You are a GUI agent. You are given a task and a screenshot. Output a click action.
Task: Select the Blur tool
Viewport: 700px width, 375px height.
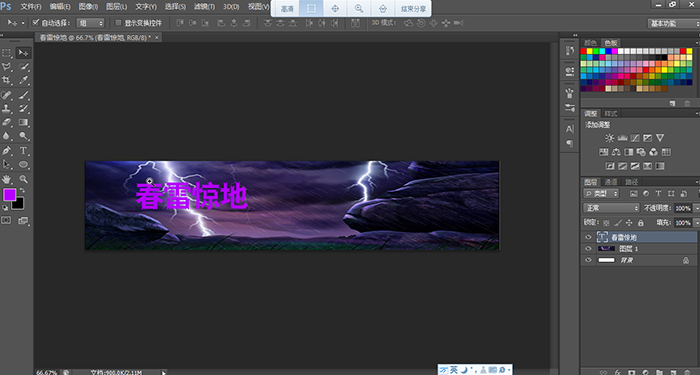[x=7, y=136]
